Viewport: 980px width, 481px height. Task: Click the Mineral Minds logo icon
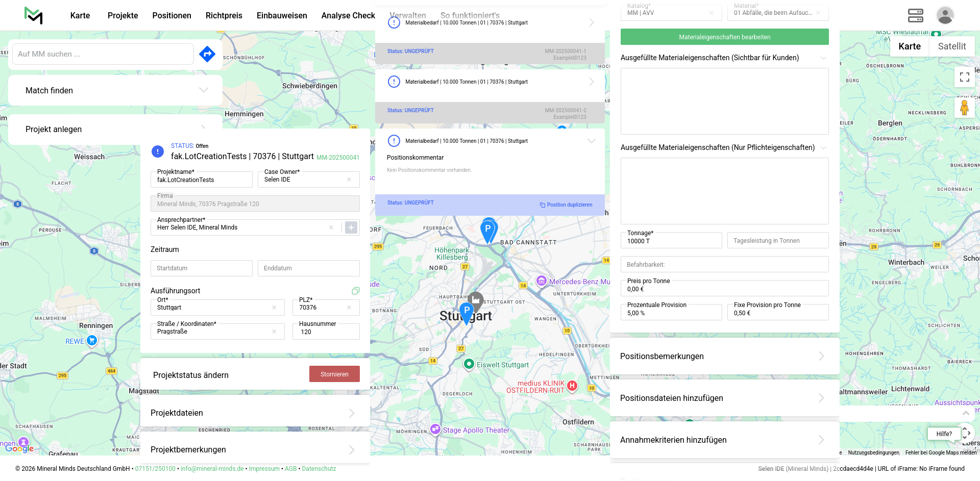(x=34, y=15)
